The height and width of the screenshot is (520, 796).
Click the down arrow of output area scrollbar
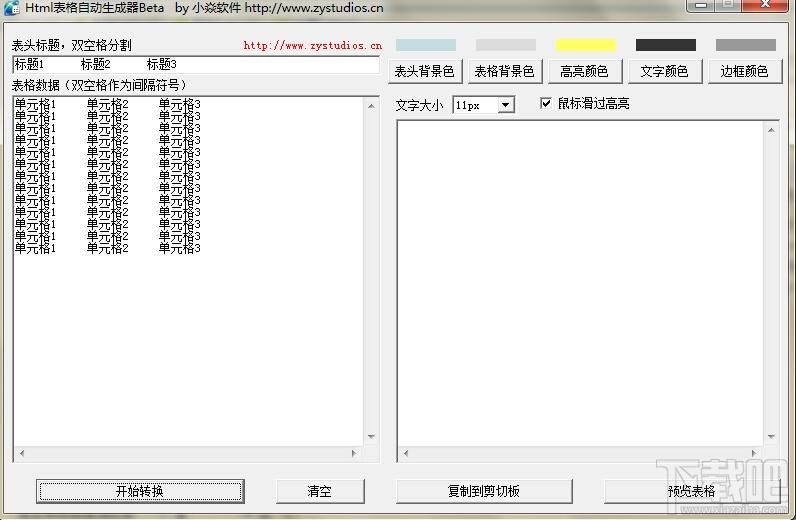771,437
